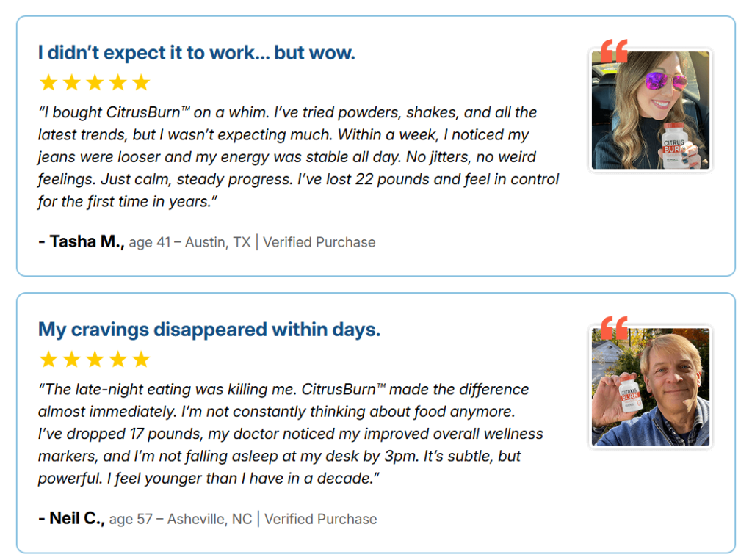Screen dimensions: 752x560
Task: Click "Verified Purchase" under Neil's review
Action: click(x=321, y=520)
